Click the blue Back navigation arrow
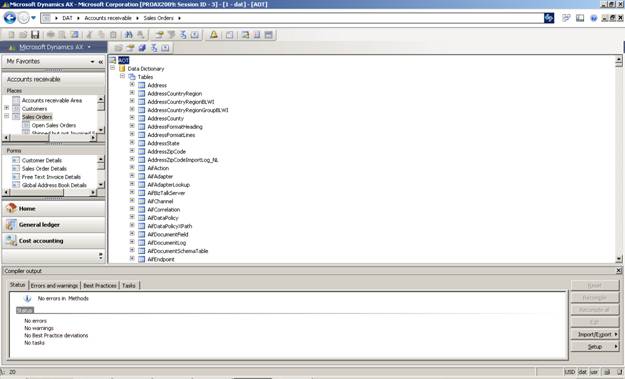625x379 pixels. (10, 18)
